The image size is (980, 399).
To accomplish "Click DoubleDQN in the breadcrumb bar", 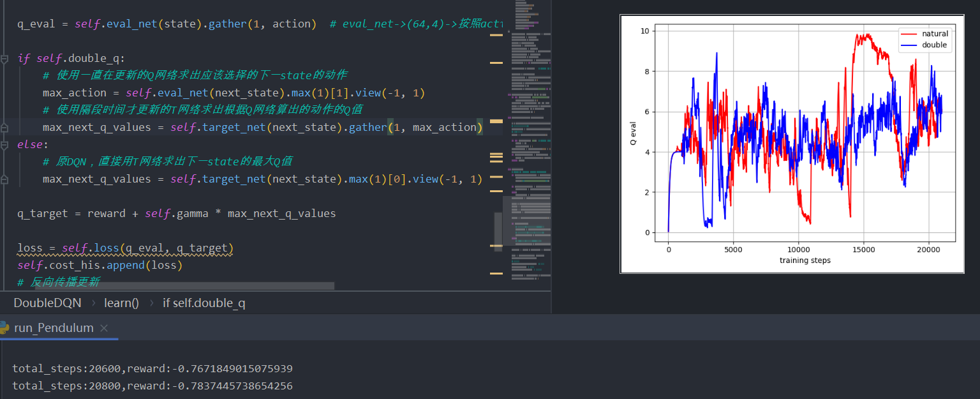I will click(x=47, y=303).
